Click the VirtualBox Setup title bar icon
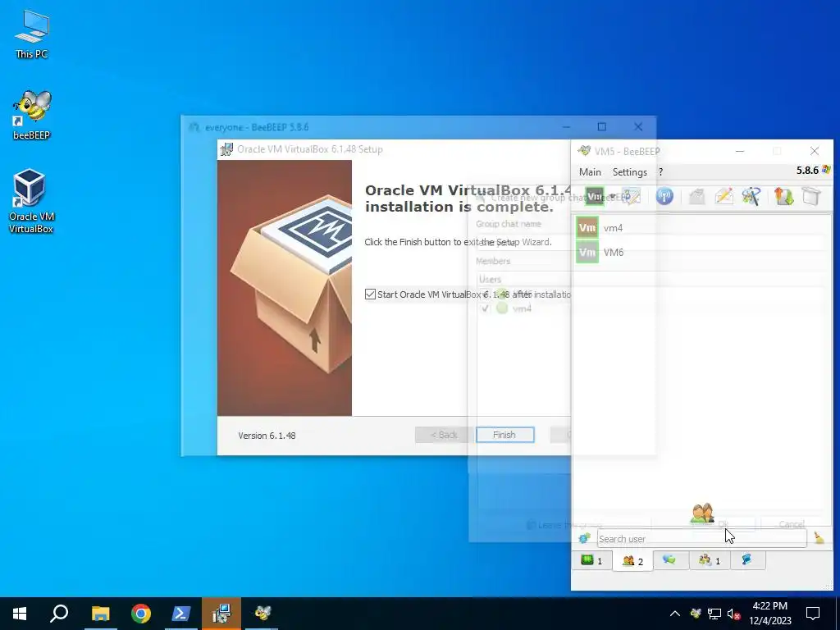 coord(226,149)
